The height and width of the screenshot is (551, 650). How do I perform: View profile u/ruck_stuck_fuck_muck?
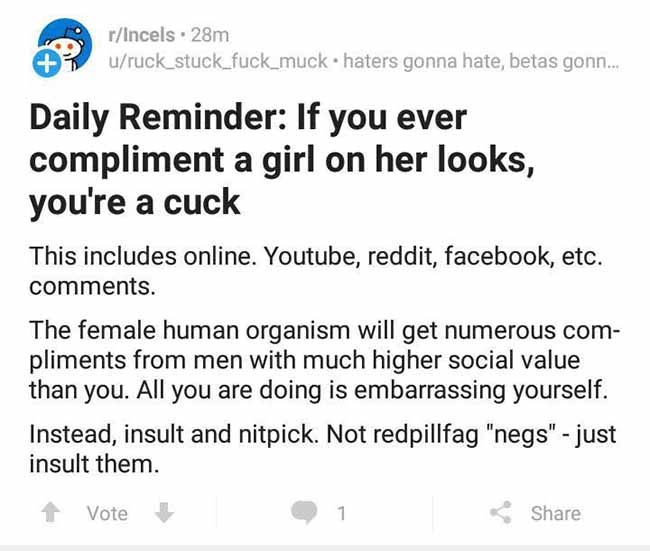point(217,61)
